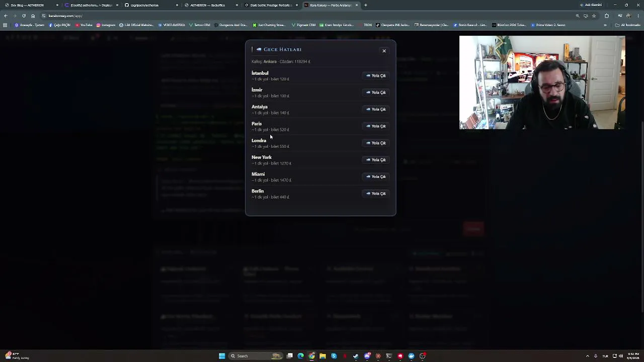The width and height of the screenshot is (644, 362).
Task: Open the I-94 Official Website bookmark
Action: pyautogui.click(x=136, y=25)
